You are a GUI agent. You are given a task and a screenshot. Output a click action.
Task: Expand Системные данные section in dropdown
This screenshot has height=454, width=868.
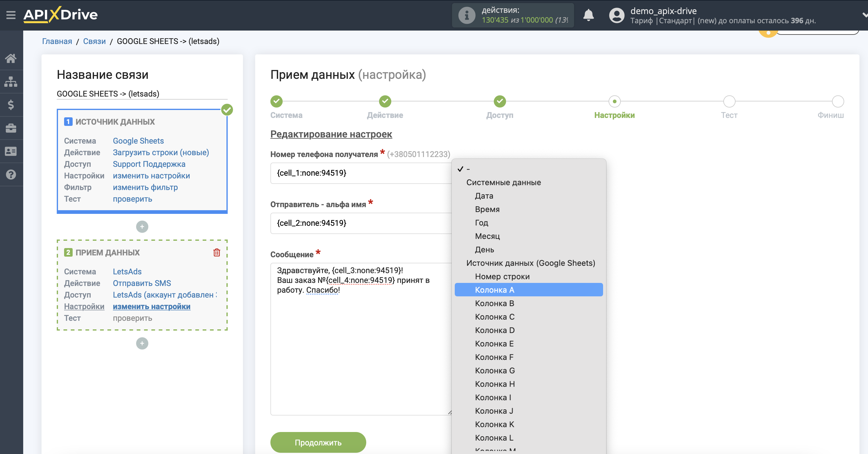[x=504, y=182]
